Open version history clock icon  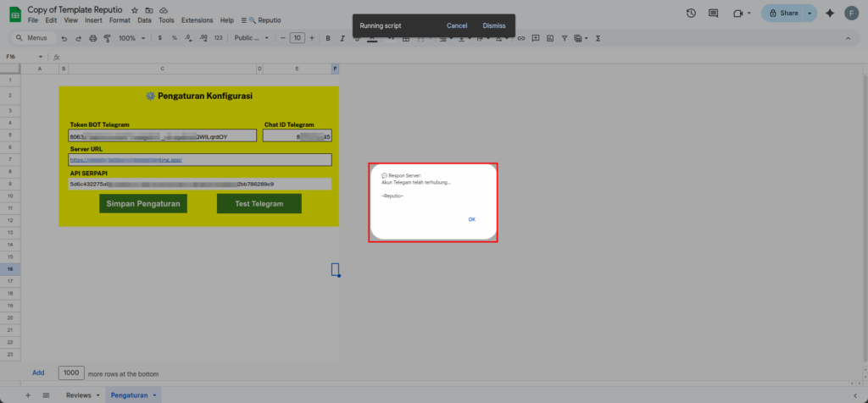pyautogui.click(x=691, y=14)
